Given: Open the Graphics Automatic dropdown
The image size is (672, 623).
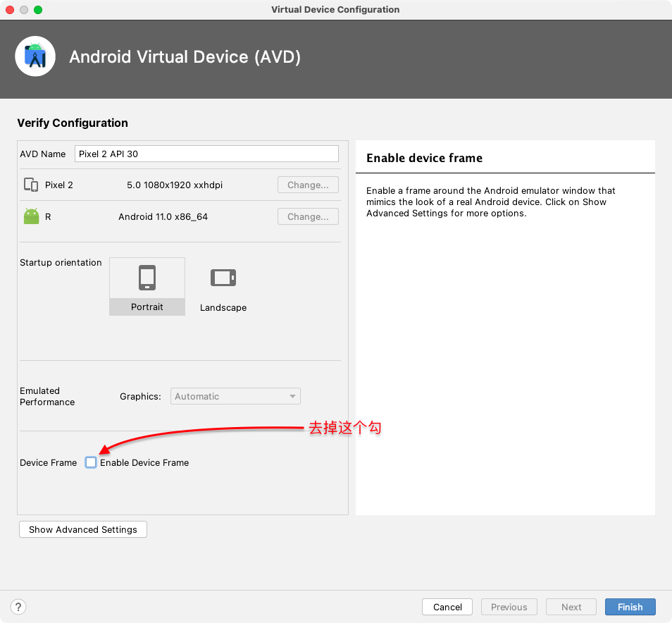Looking at the screenshot, I should pos(235,396).
